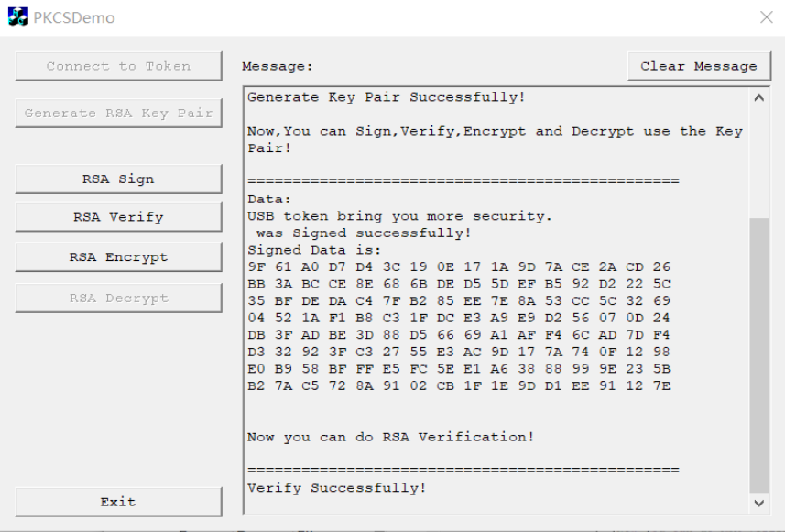Place cursor on 'Signed Data is:' line

(x=314, y=250)
